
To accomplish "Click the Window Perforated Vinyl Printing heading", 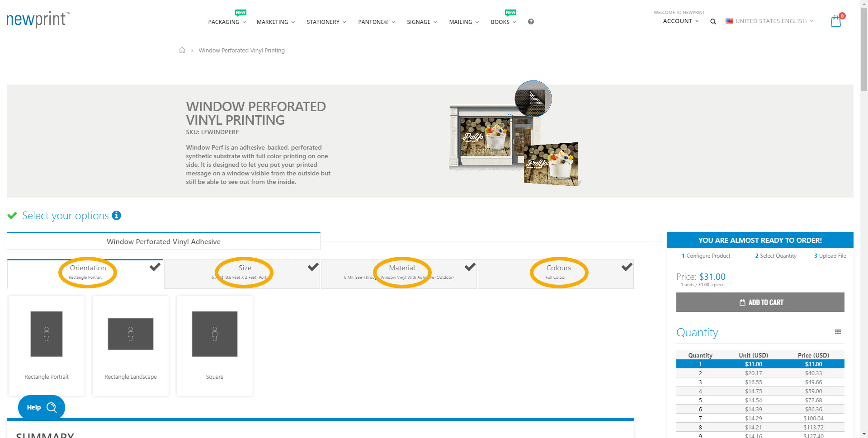I will click(x=256, y=113).
